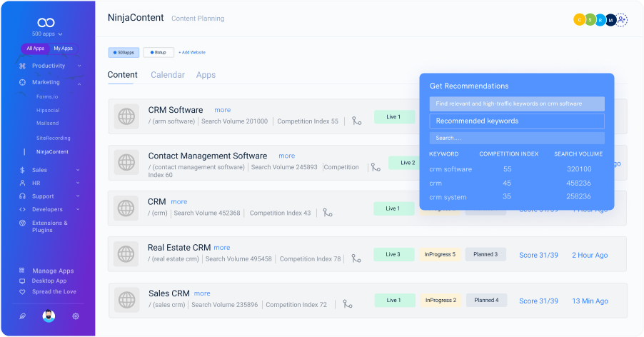Open the Apps tab
Image resolution: width=644 pixels, height=337 pixels.
point(206,75)
